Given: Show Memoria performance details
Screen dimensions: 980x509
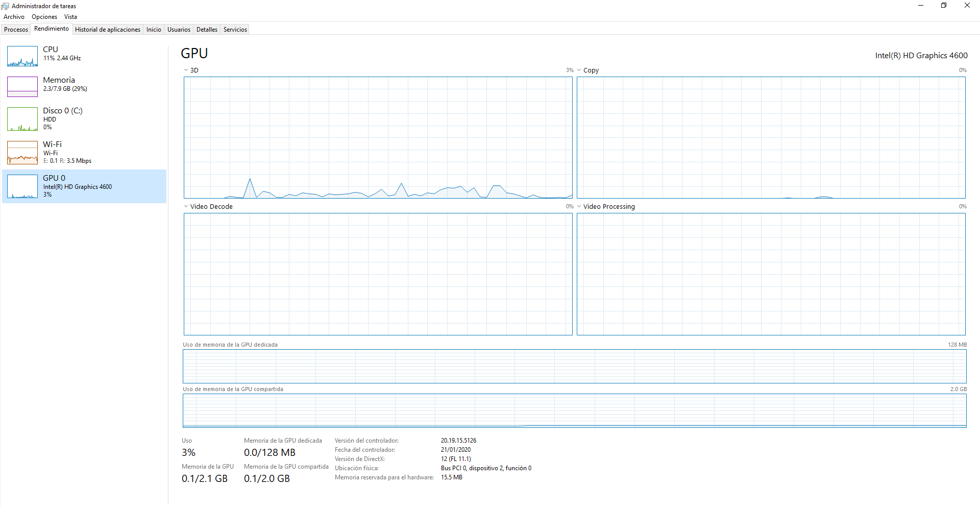Looking at the screenshot, I should pyautogui.click(x=84, y=86).
